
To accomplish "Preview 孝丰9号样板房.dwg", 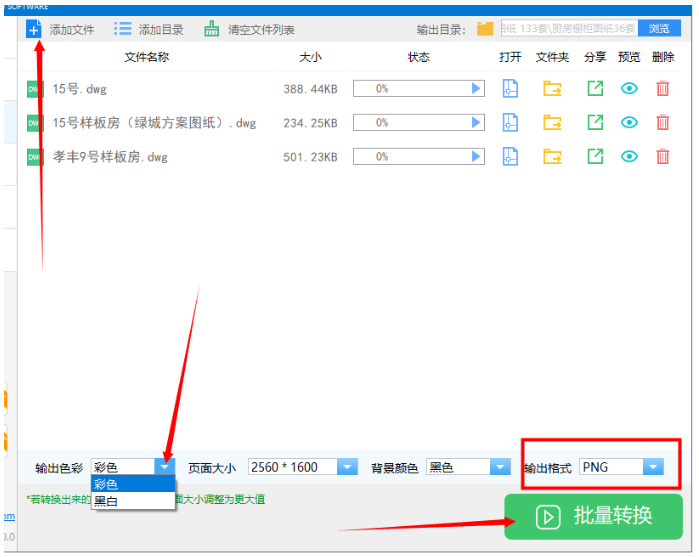I will tap(629, 156).
